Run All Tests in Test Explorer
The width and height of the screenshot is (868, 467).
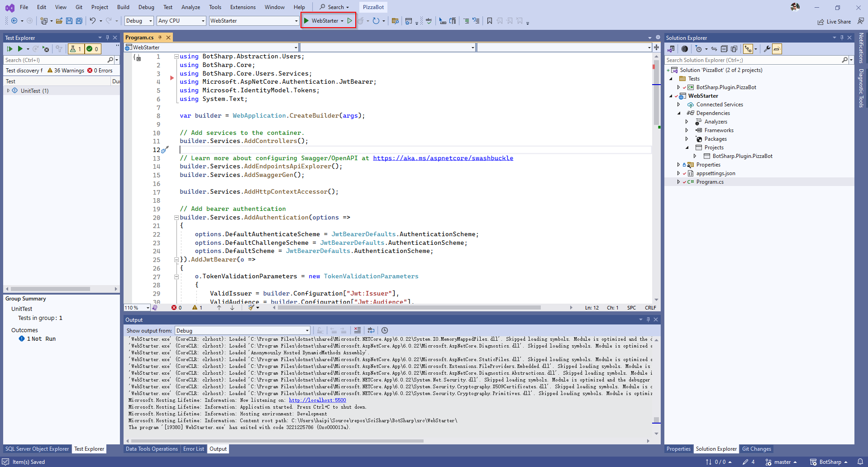point(10,49)
